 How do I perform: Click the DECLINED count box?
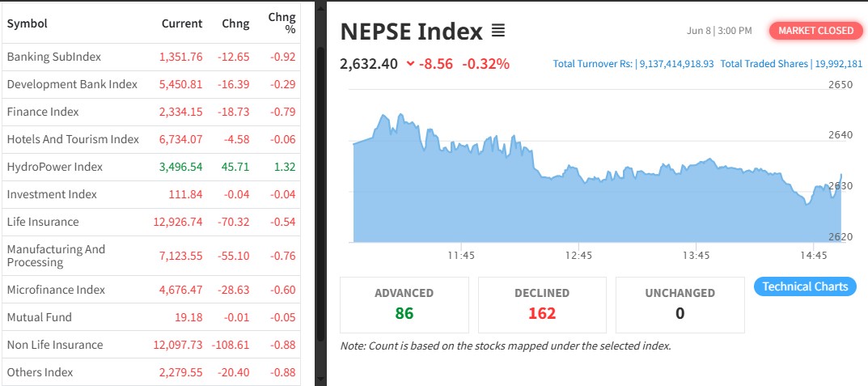coord(542,304)
